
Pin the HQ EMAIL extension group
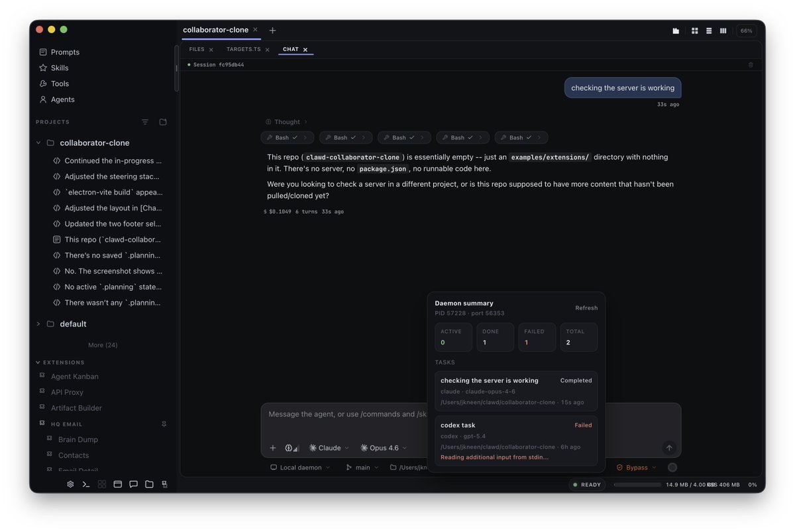(164, 424)
